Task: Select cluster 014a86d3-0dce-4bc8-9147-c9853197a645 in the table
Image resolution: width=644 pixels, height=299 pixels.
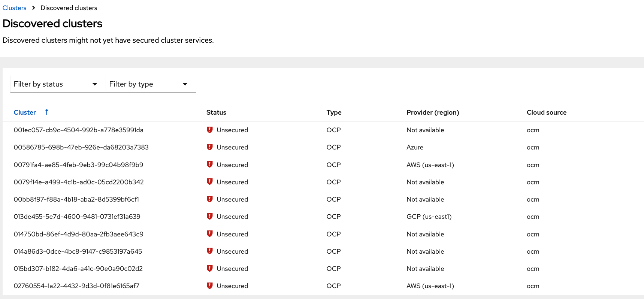Action: (x=78, y=251)
